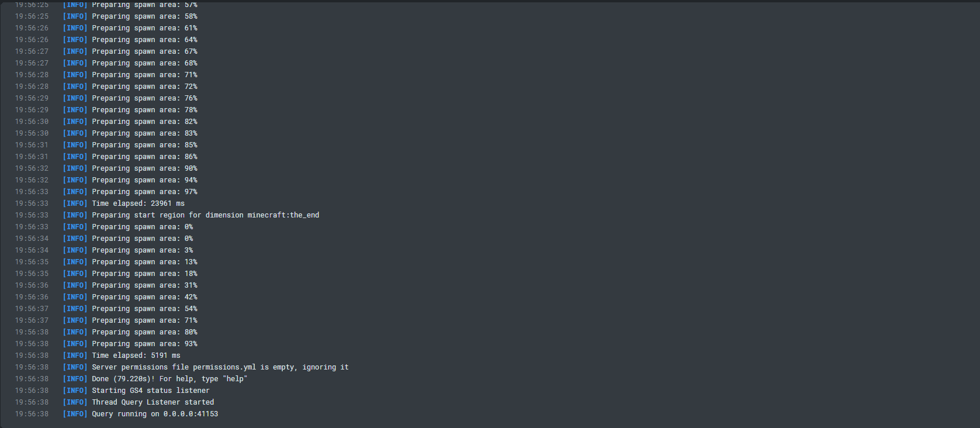The width and height of the screenshot is (980, 428).
Task: Click the INFO tag beside "Done (79.220s)!"
Action: (75, 379)
